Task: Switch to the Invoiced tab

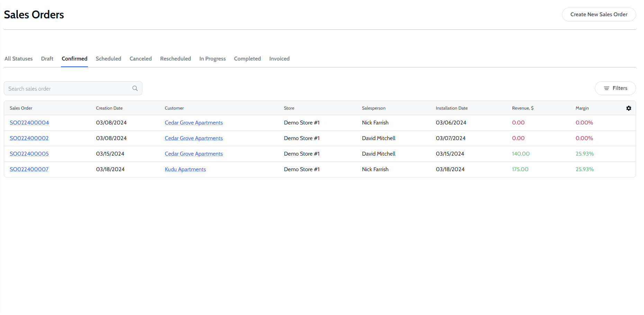Action: tap(279, 59)
